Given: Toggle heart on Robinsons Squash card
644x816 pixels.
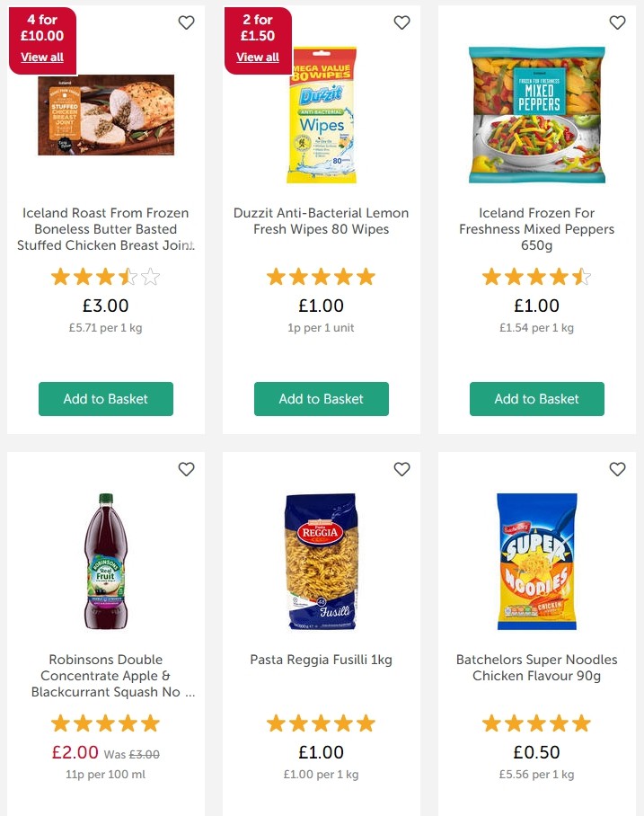Looking at the screenshot, I should coord(186,469).
